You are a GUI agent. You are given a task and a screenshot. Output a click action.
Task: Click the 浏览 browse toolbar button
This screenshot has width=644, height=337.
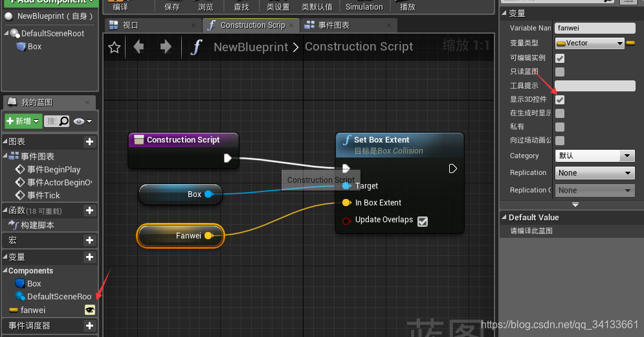[205, 6]
